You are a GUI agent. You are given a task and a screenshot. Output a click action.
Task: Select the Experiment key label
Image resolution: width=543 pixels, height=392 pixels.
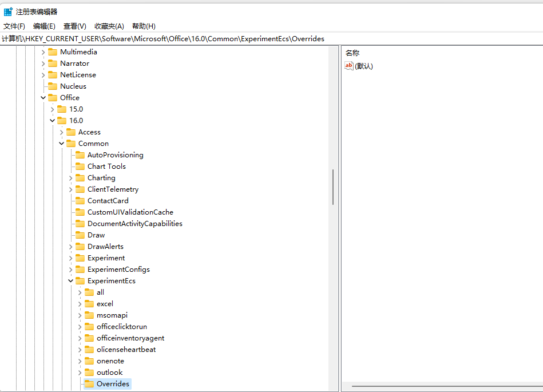(106, 258)
